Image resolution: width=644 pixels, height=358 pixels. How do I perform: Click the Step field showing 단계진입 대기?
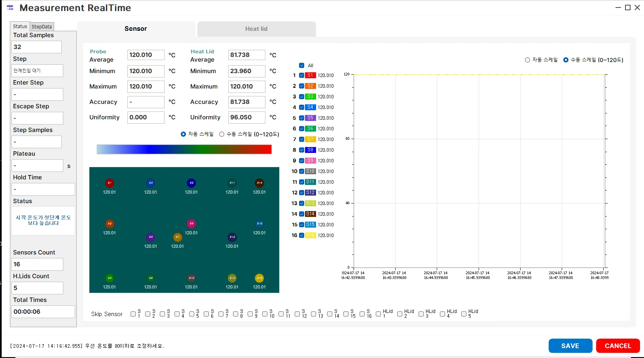click(37, 71)
